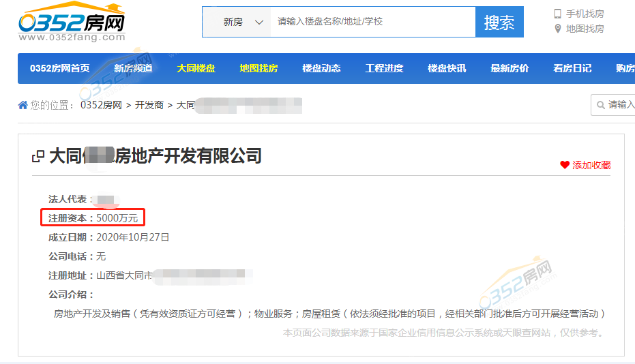Click the 看房日记 navigation item

coord(572,68)
